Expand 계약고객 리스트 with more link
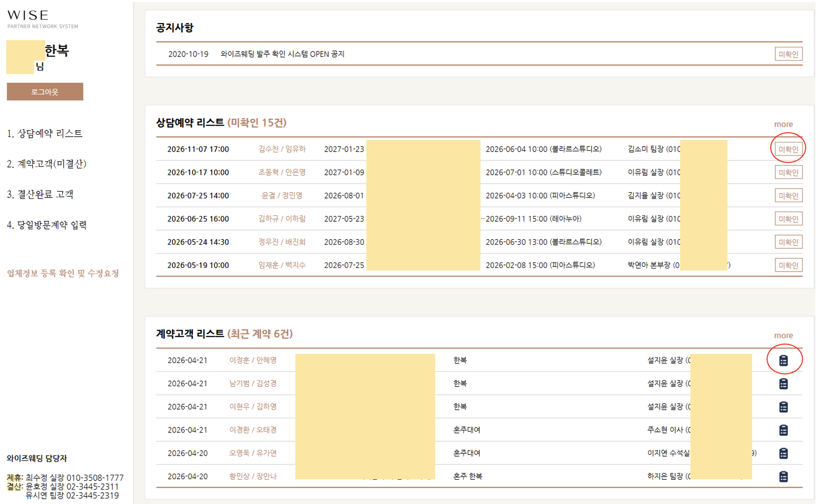The width and height of the screenshot is (818, 504). coord(783,335)
